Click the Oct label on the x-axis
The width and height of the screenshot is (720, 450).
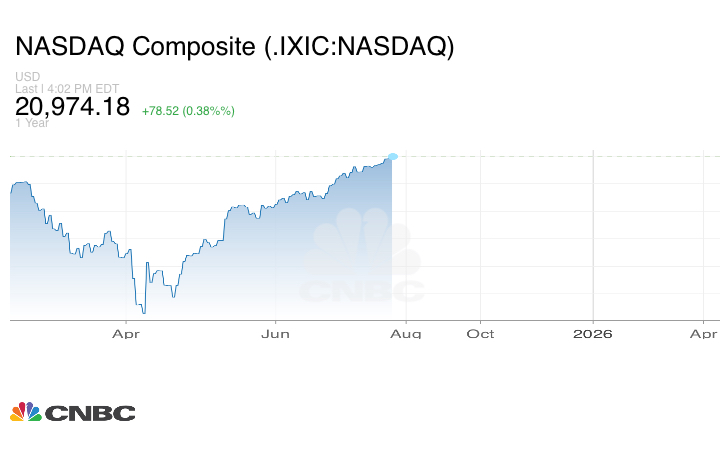point(481,333)
